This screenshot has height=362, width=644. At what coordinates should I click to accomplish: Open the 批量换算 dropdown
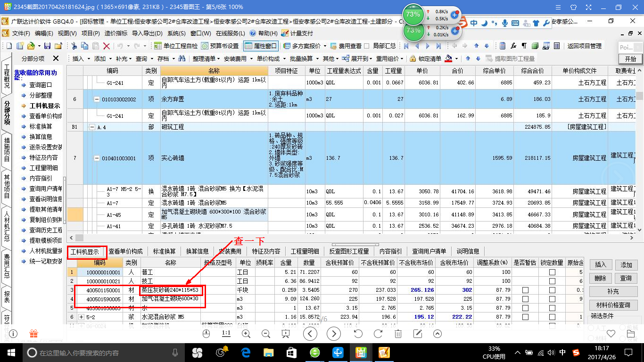[x=304, y=58]
